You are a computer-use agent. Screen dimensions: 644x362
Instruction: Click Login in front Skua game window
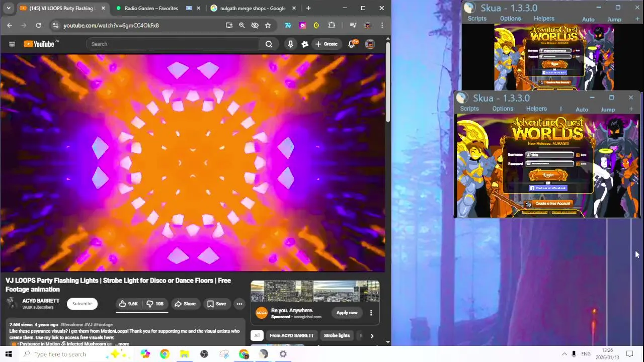pos(548,175)
